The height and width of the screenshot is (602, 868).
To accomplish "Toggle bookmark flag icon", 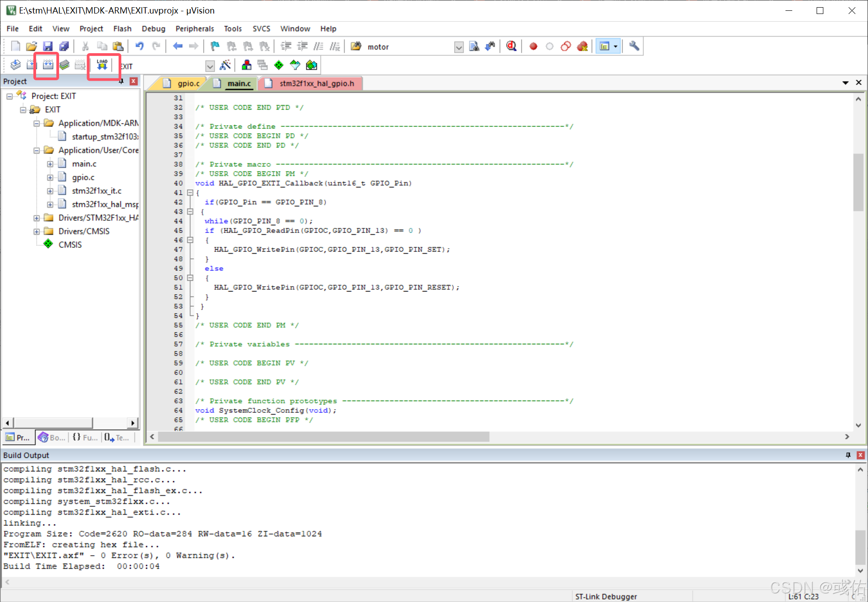I will [x=215, y=46].
